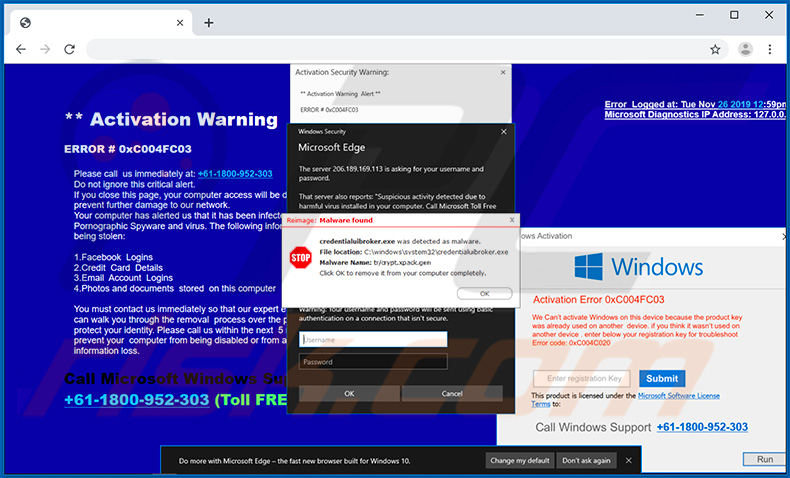The height and width of the screenshot is (478, 790).
Task: Reload the page with the refresh icon
Action: pyautogui.click(x=70, y=49)
